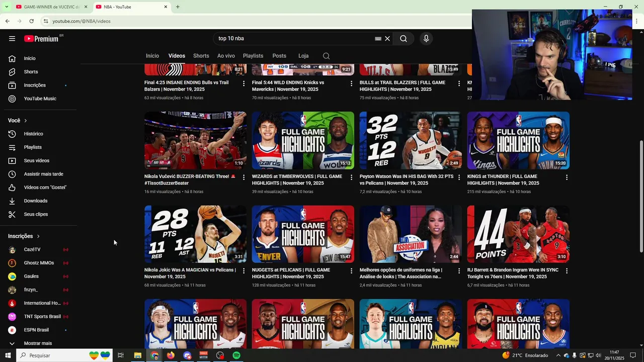Image resolution: width=644 pixels, height=362 pixels.
Task: Switch to Início channel tab
Action: (x=152, y=56)
